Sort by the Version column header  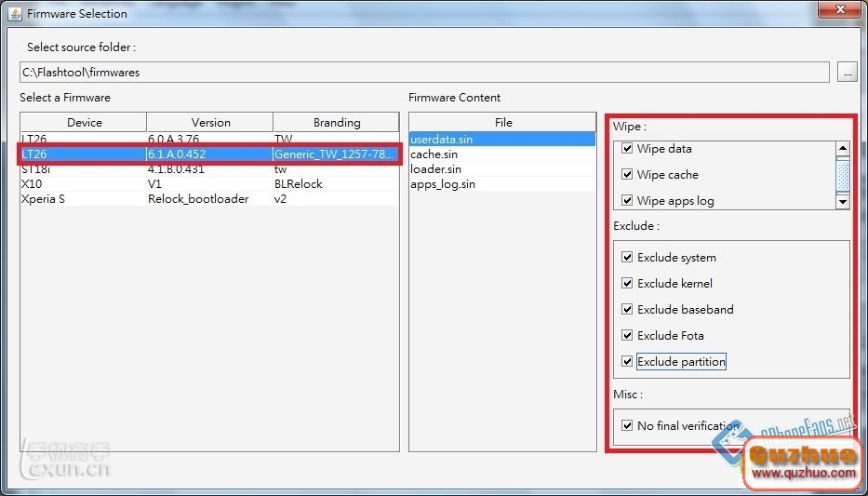pos(210,122)
